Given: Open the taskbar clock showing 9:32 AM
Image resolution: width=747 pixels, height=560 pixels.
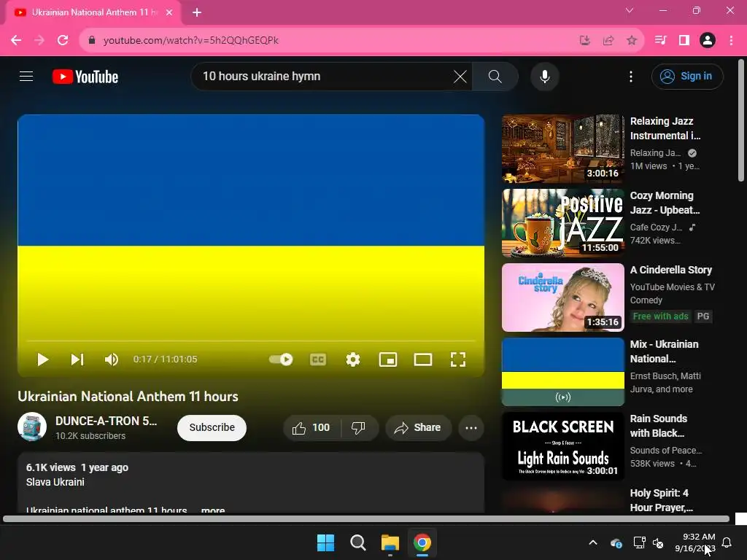Looking at the screenshot, I should (x=695, y=542).
